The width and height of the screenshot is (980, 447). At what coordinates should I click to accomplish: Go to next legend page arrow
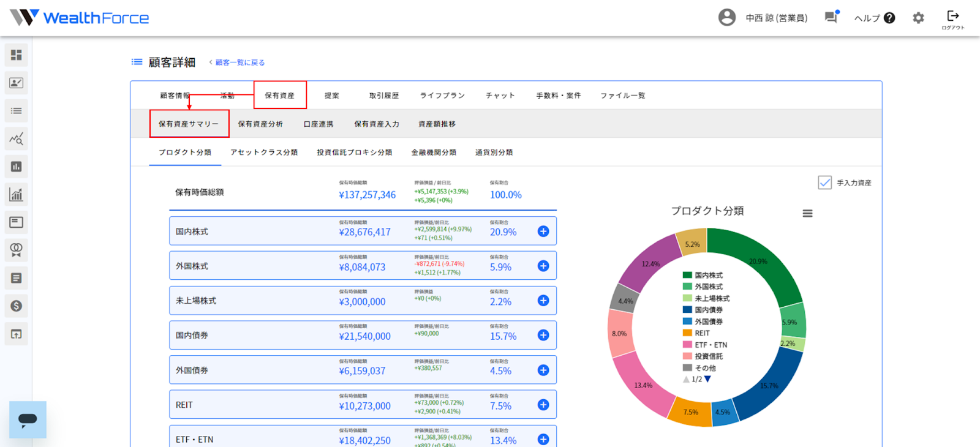click(x=708, y=379)
